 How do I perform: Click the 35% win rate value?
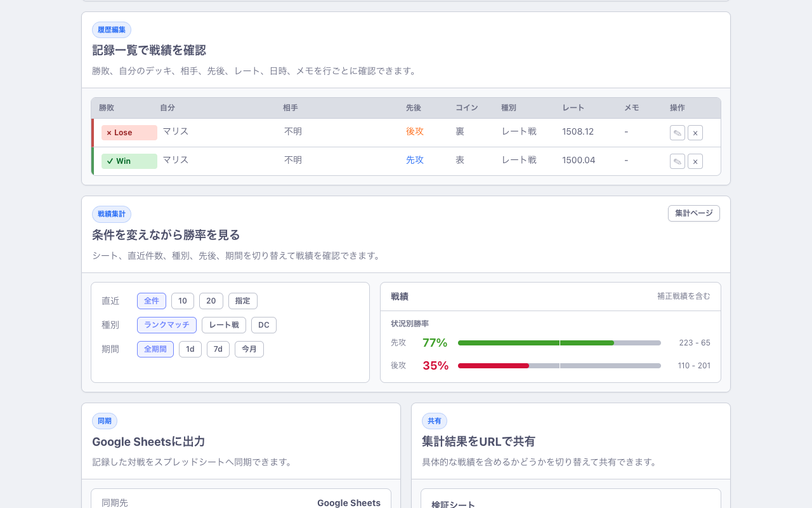click(435, 366)
